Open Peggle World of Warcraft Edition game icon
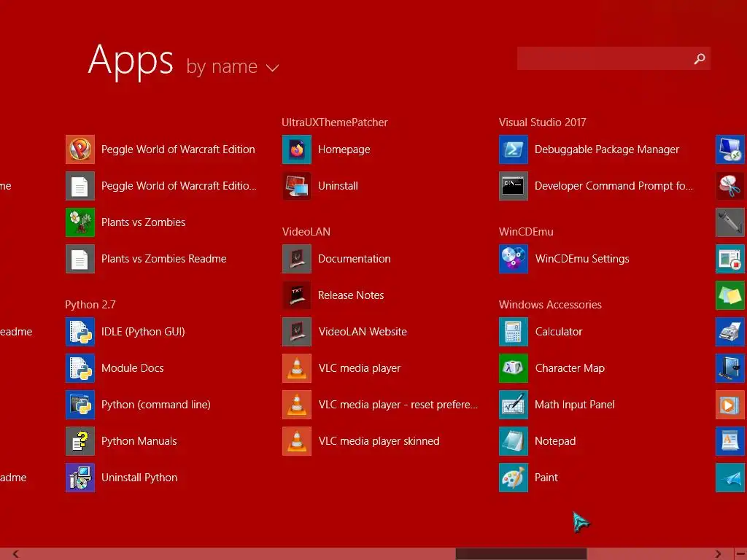 coord(80,149)
